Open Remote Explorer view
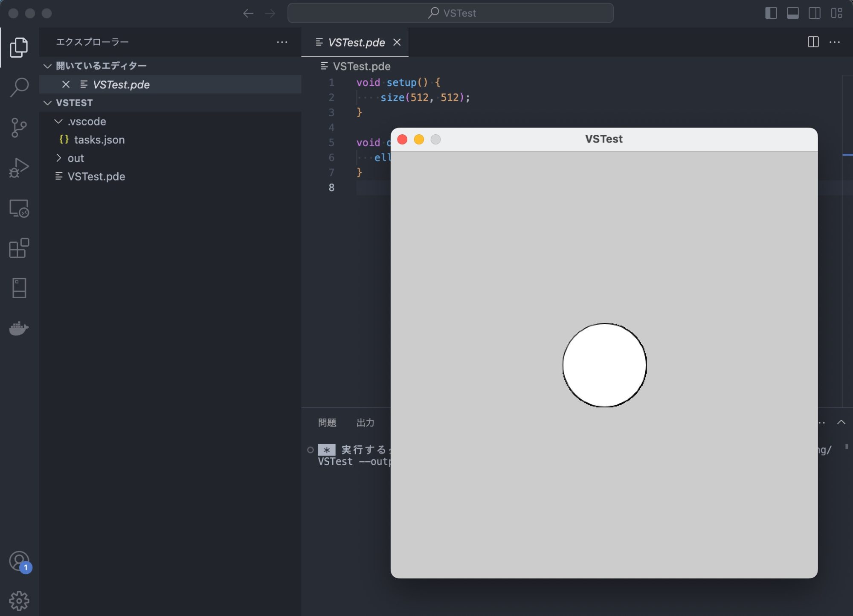Screen dimensions: 853x616 click(x=19, y=209)
